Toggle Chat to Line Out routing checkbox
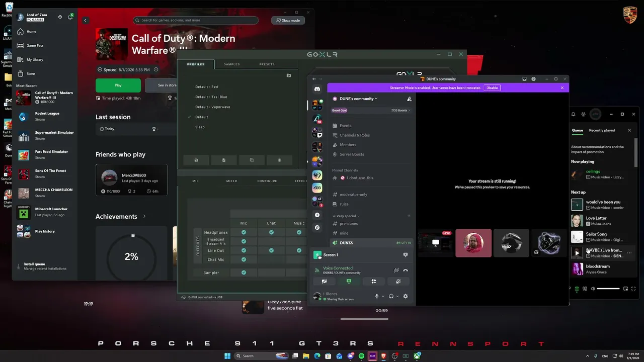The width and height of the screenshot is (644, 362). tap(271, 250)
